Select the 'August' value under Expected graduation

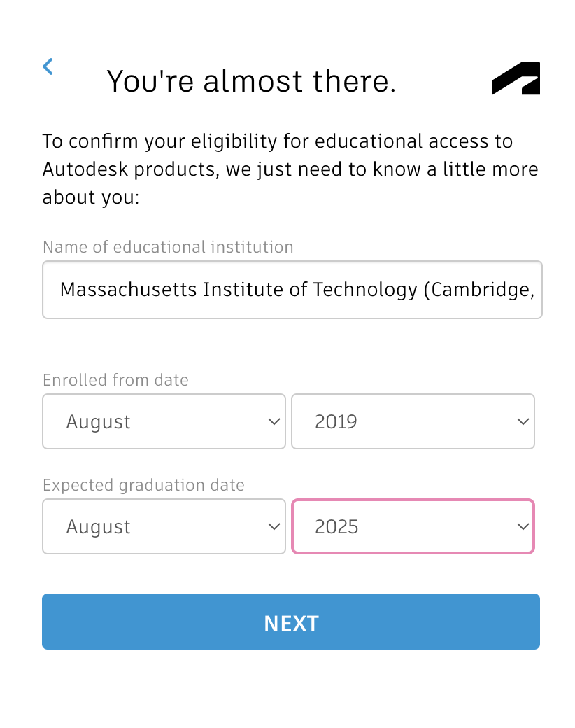point(99,527)
